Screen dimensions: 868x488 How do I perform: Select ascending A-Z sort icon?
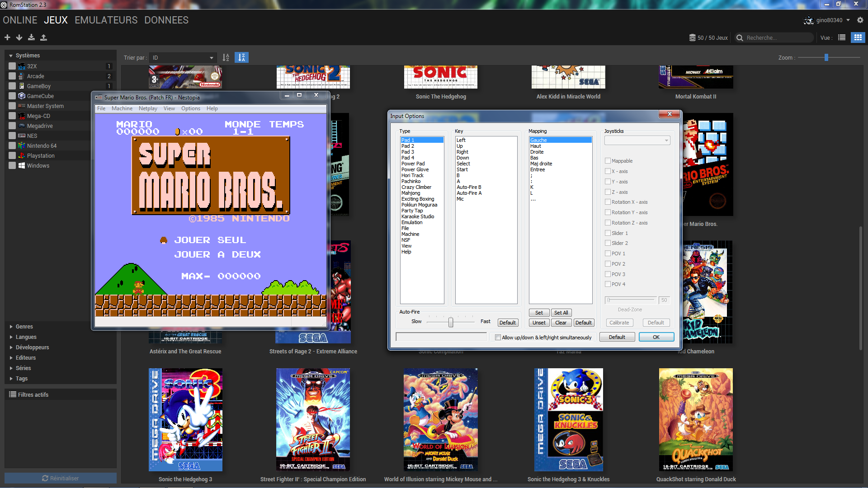[x=226, y=57]
